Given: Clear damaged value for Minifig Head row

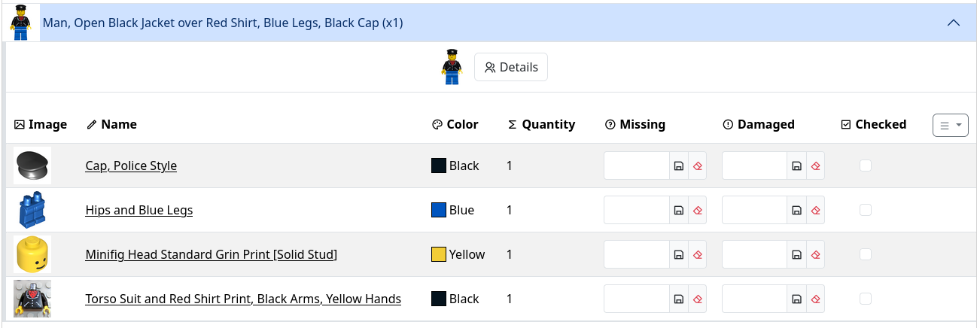Looking at the screenshot, I should point(815,254).
